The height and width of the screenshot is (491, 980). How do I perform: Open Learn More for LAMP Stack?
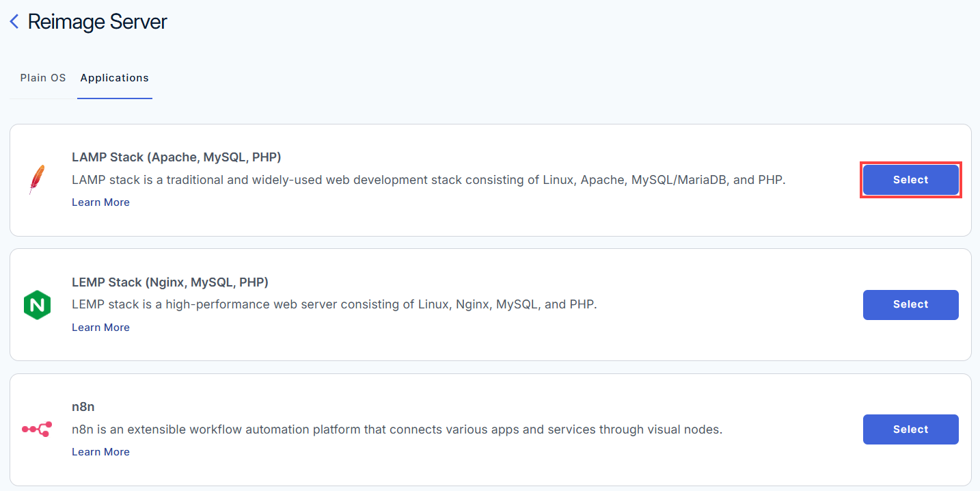pos(100,202)
